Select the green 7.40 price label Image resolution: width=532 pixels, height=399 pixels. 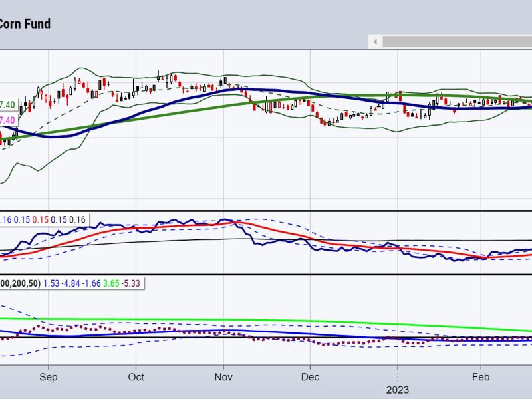(7, 105)
